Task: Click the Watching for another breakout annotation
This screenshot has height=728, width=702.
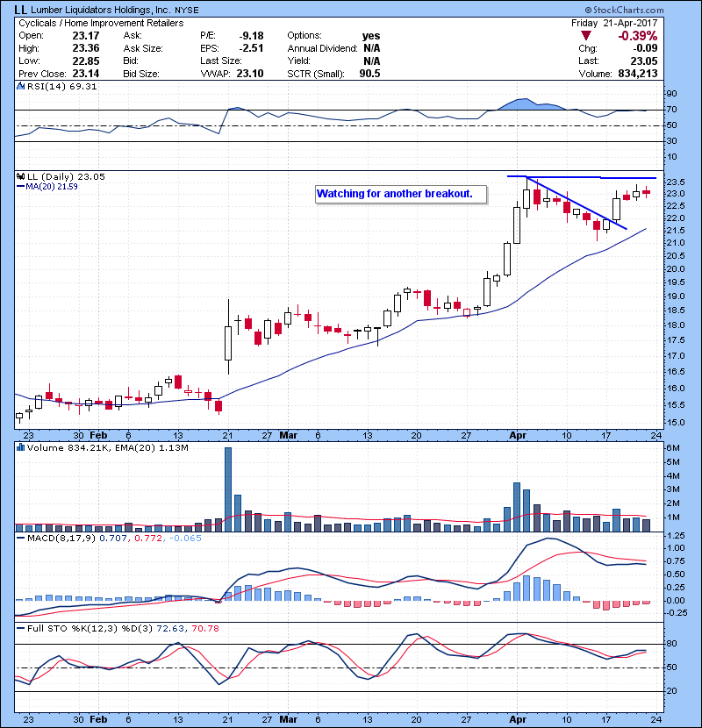Action: (401, 194)
